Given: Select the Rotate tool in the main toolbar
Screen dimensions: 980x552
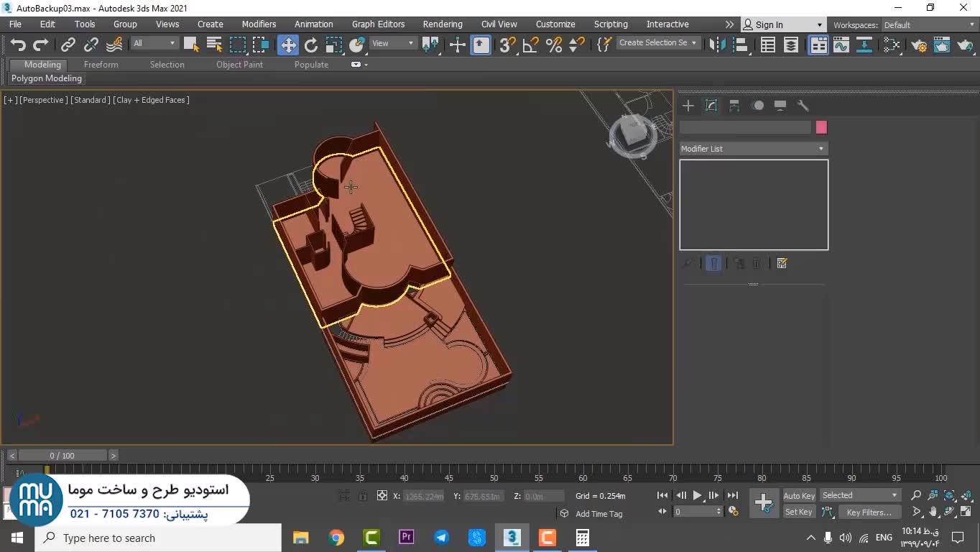Looking at the screenshot, I should tap(311, 45).
